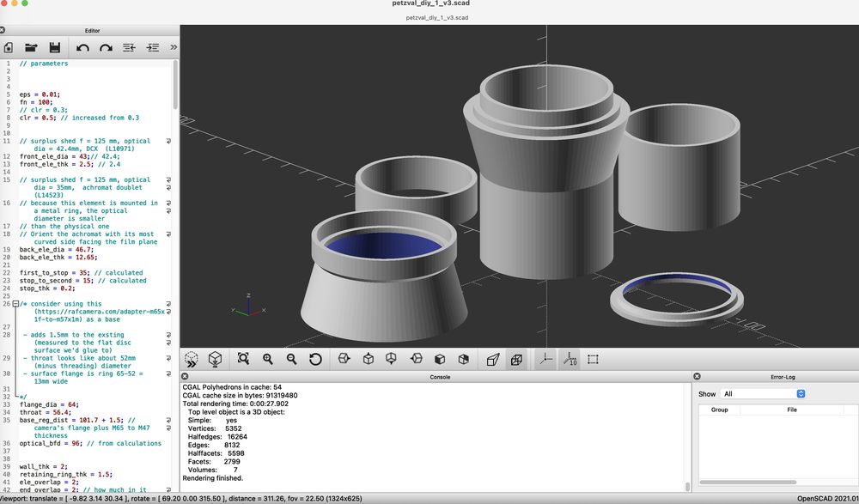
Task: Toggle scale markers on the axes
Action: pos(569,359)
